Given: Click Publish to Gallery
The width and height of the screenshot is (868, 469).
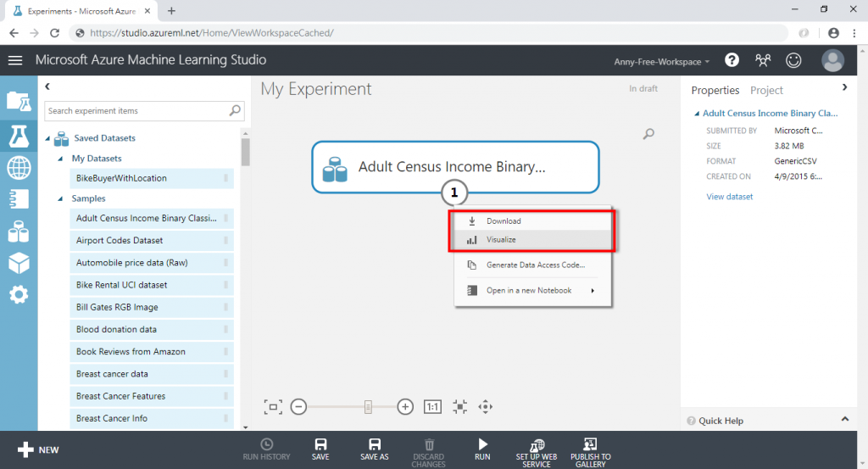Looking at the screenshot, I should (591, 453).
